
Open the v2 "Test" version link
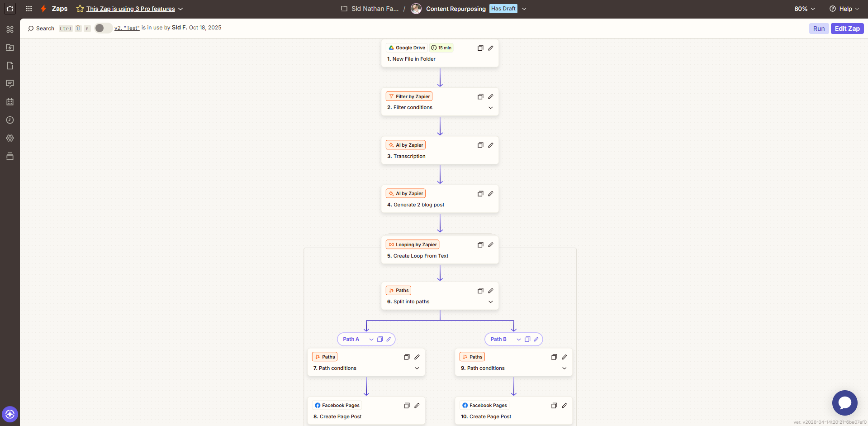(x=127, y=28)
